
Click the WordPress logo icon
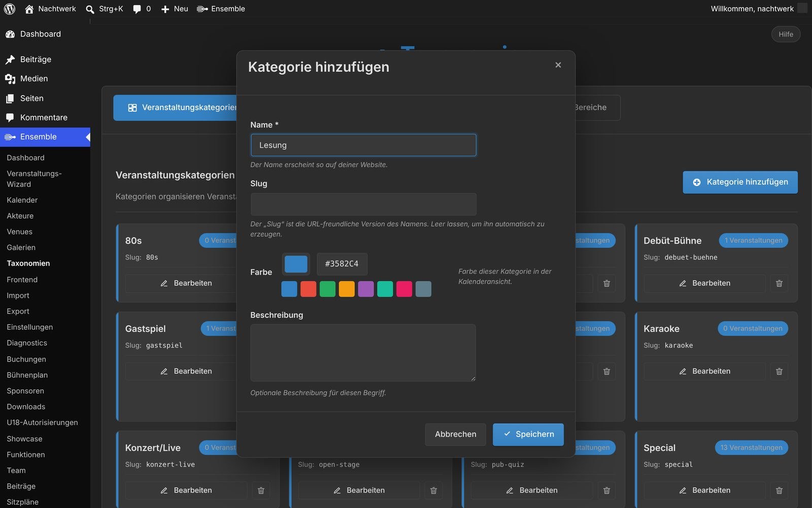(x=10, y=9)
